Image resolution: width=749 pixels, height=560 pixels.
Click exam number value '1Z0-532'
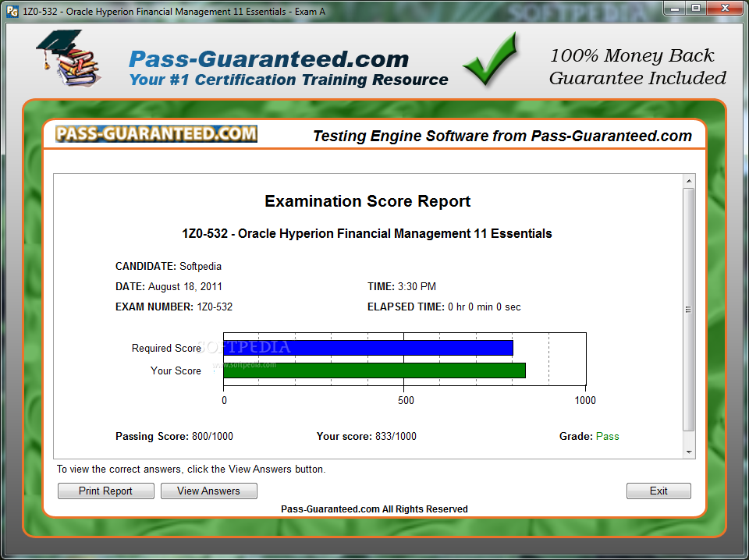point(215,307)
